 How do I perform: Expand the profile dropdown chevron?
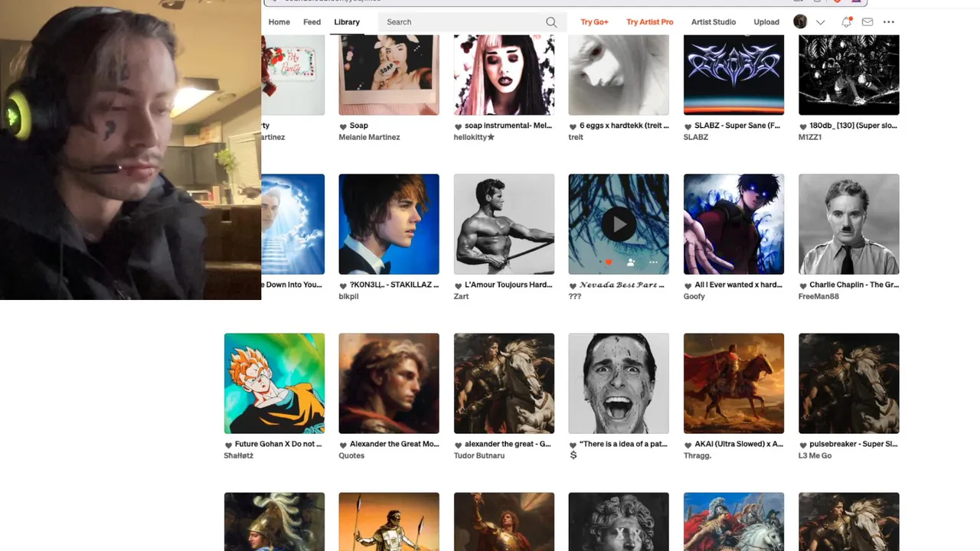pos(820,22)
